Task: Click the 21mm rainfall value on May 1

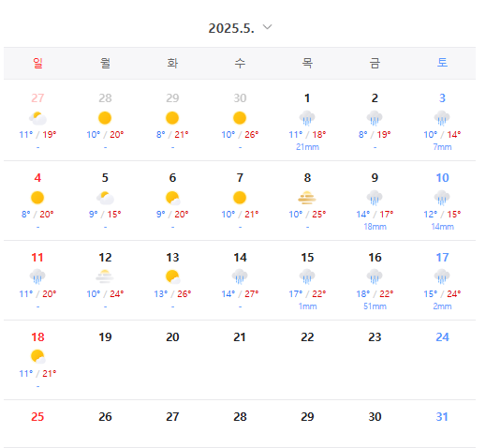Action: [307, 147]
